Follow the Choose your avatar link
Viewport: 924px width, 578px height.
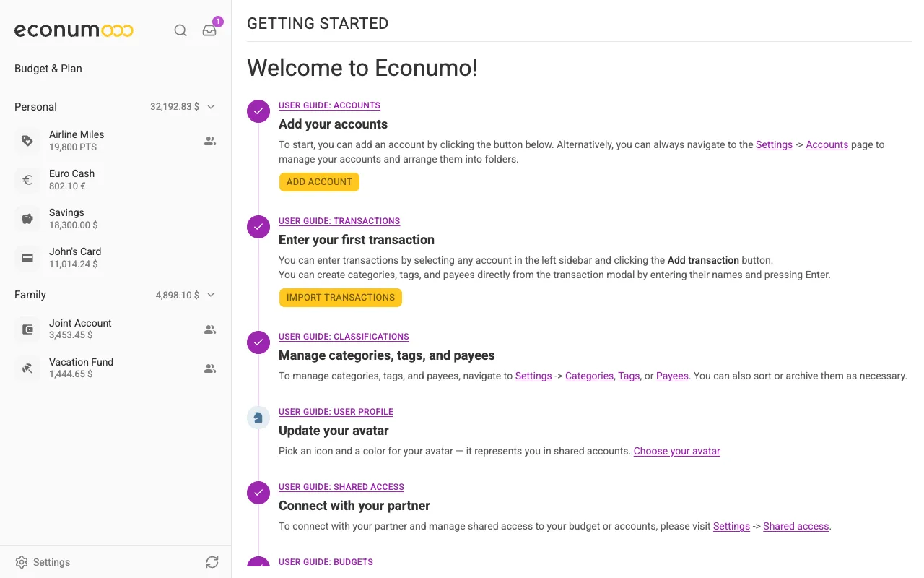click(677, 451)
